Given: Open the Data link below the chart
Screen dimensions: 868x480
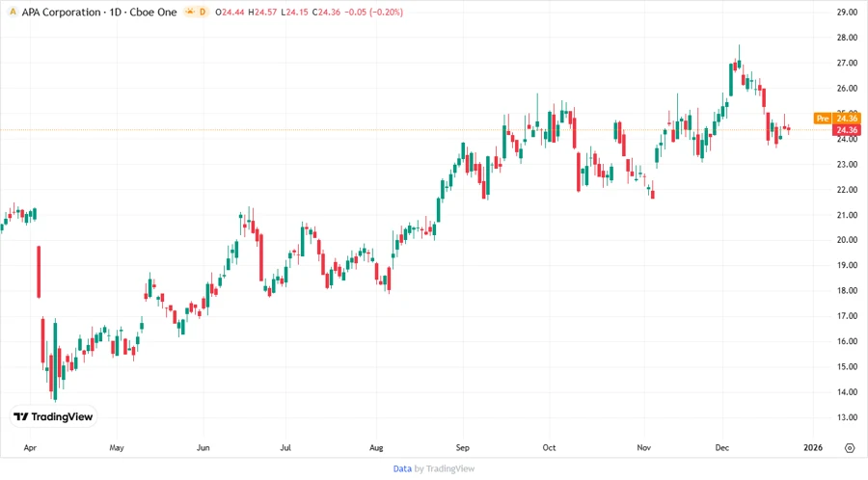Looking at the screenshot, I should [402, 469].
